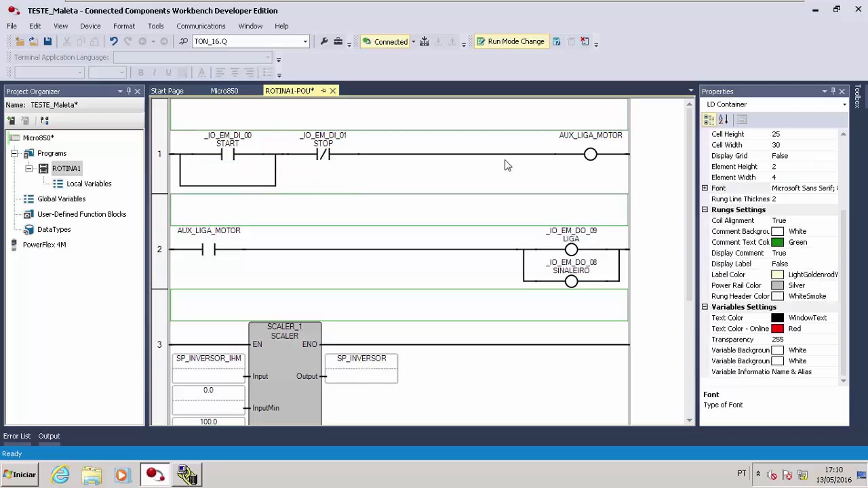Click the SINALEIRO coil _IO_EM_DO_08

(x=571, y=281)
